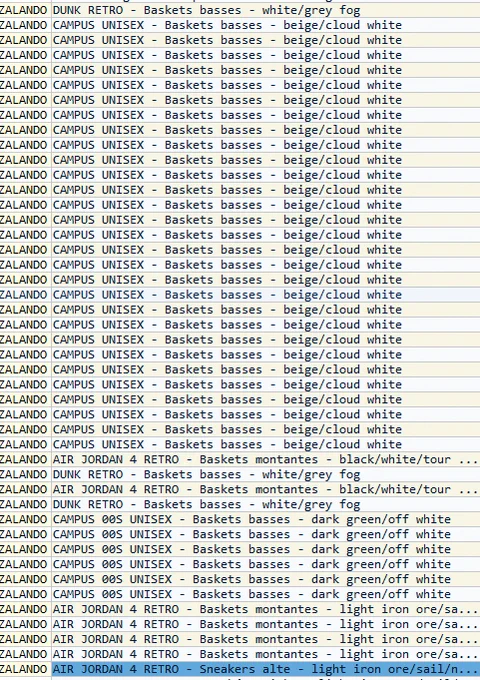Click the ZALANDO cell of the DUNK RETRO row between the black/white/tour rows

[25, 474]
